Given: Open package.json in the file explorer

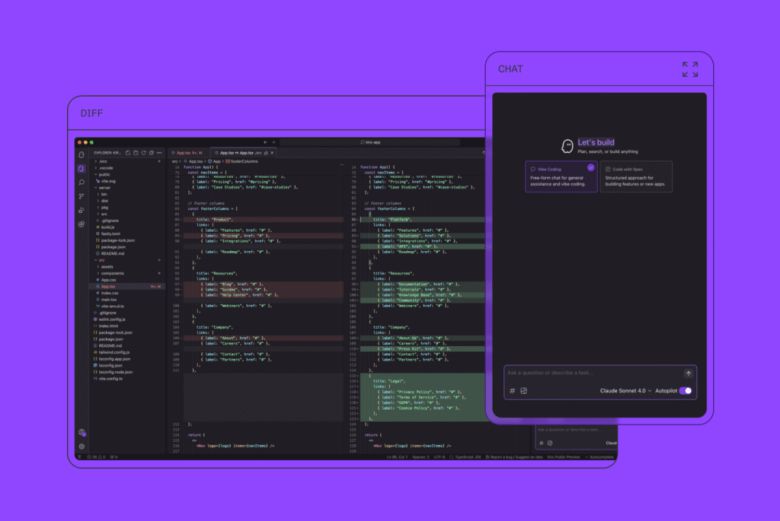Looking at the screenshot, I should pyautogui.click(x=111, y=339).
